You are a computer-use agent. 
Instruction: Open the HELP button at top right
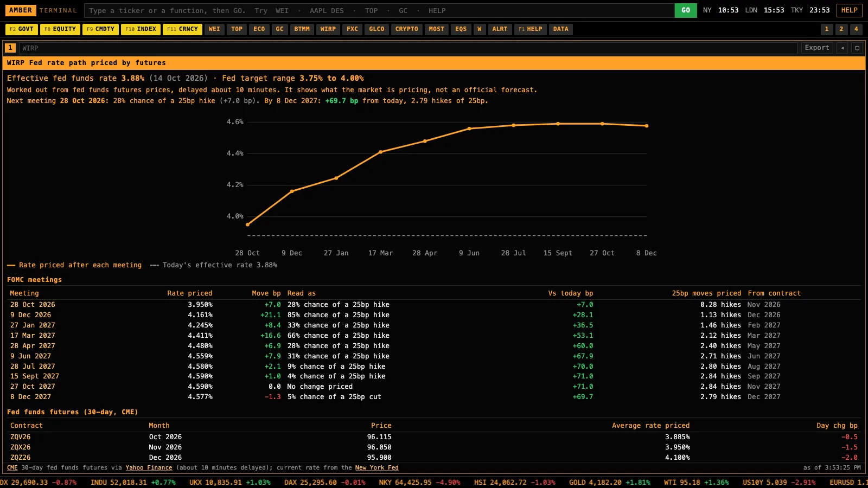click(x=849, y=10)
